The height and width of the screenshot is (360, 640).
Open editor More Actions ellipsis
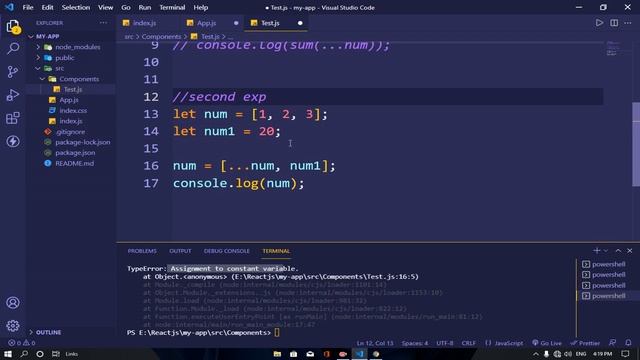point(628,23)
